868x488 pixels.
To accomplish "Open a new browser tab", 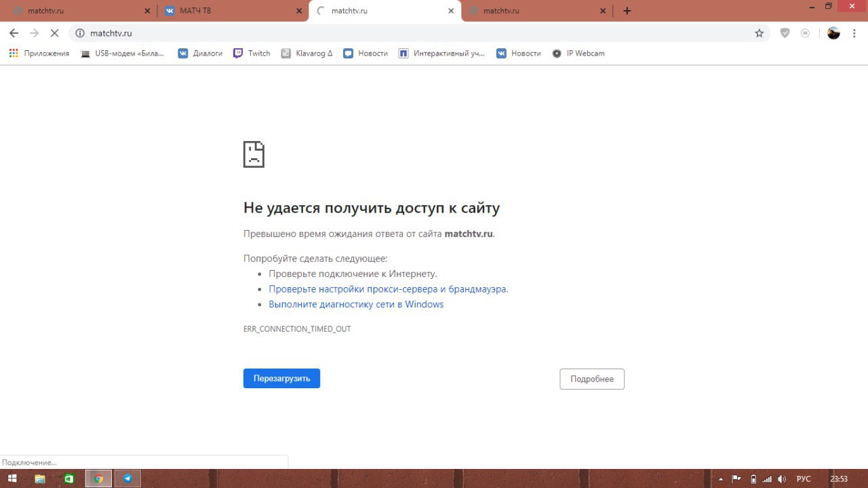I will (x=627, y=11).
